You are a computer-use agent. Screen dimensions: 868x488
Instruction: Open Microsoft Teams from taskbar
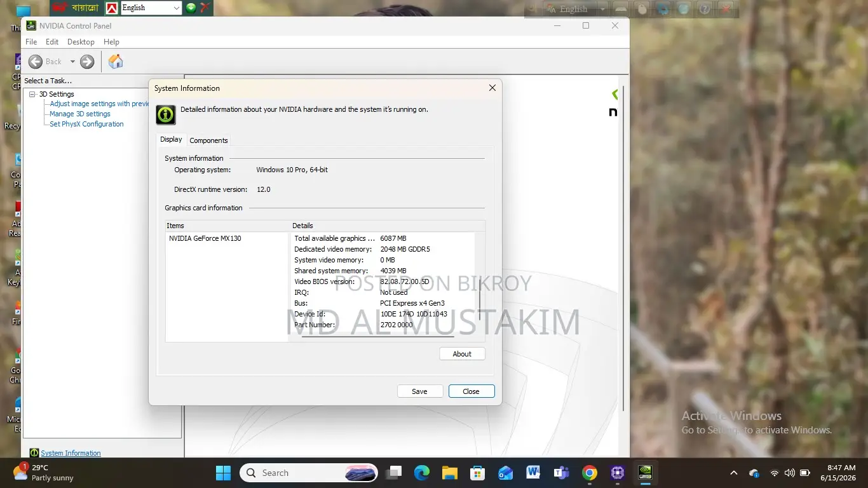tap(561, 473)
